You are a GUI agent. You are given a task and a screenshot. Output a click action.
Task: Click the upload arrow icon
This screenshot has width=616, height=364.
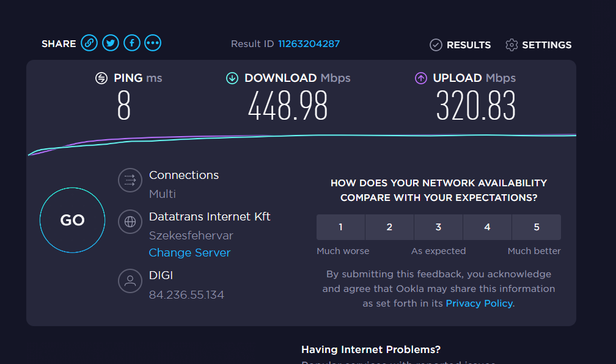coord(420,78)
